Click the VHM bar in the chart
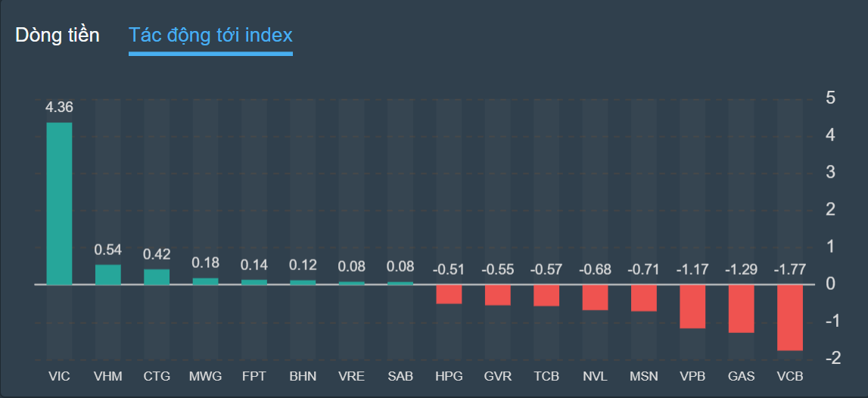Image resolution: width=868 pixels, height=398 pixels. [x=107, y=275]
